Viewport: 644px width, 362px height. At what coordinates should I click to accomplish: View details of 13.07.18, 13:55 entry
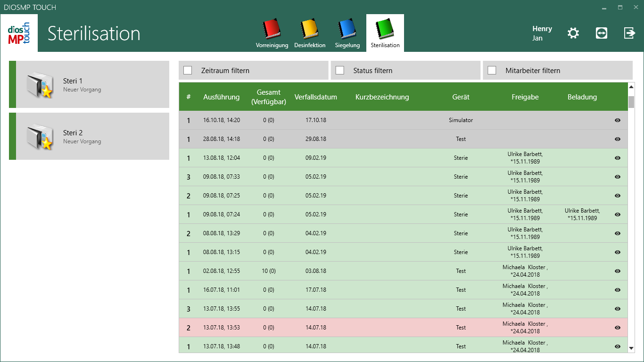[x=618, y=309]
